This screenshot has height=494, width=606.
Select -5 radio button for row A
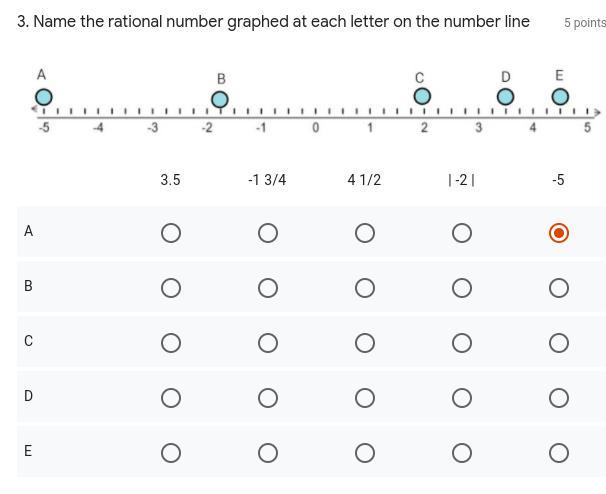[x=559, y=233]
